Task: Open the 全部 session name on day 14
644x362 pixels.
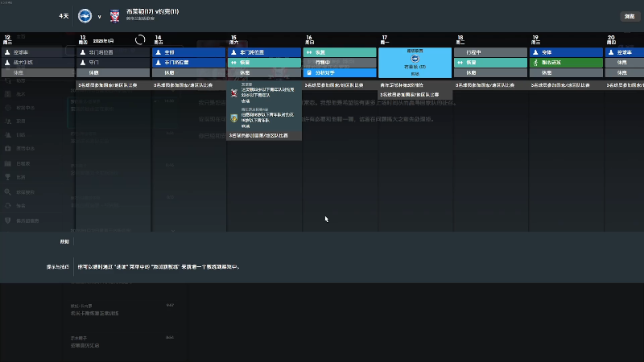Action: (x=169, y=52)
